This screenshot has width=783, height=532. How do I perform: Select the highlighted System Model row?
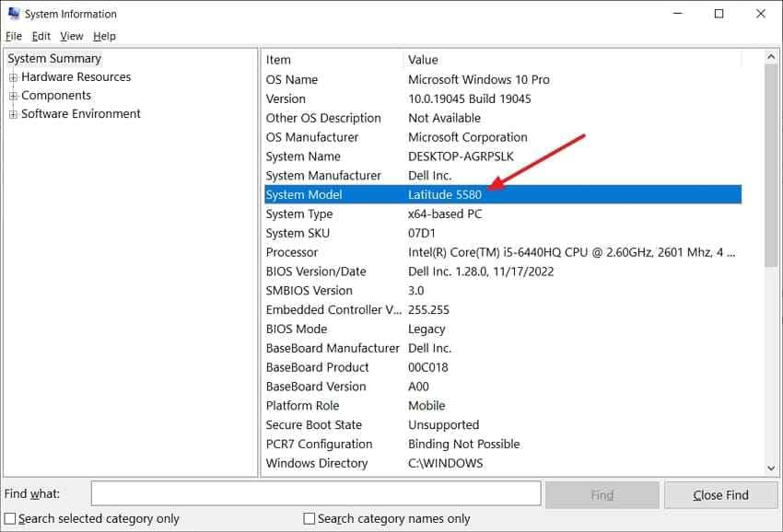503,194
